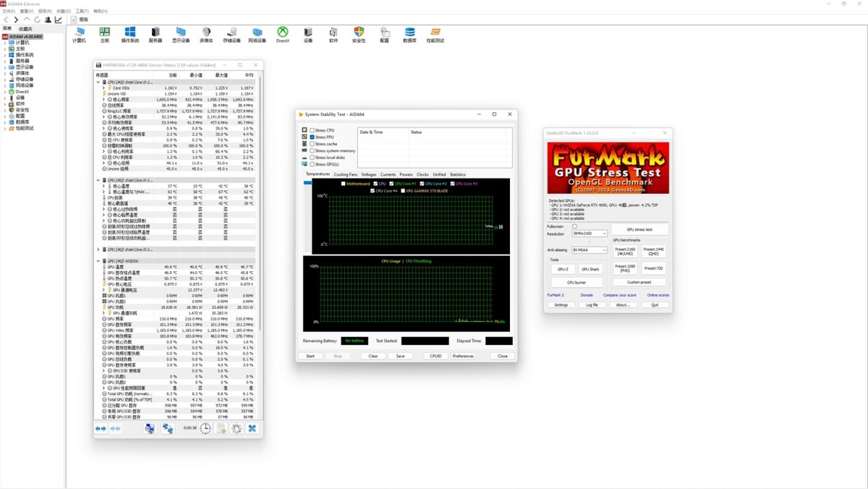The height and width of the screenshot is (489, 868).
Task: Click the 主板 (motherboard) icon in the main panel
Action: 104,33
